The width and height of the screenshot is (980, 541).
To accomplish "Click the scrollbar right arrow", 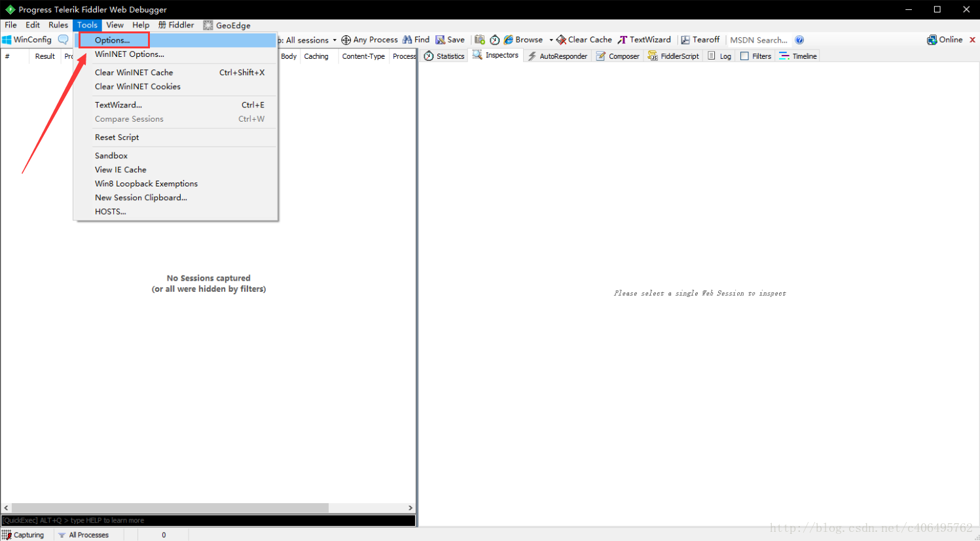I will click(x=410, y=508).
